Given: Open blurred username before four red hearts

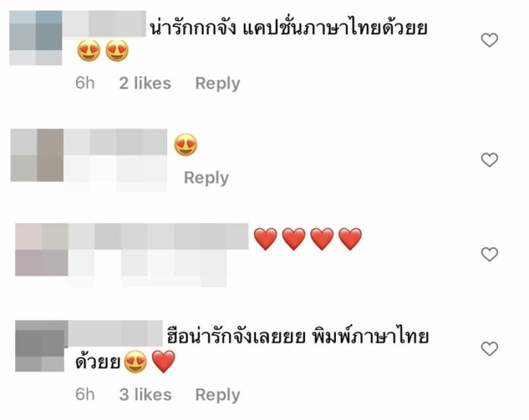Looking at the screenshot, I should pos(158,237).
